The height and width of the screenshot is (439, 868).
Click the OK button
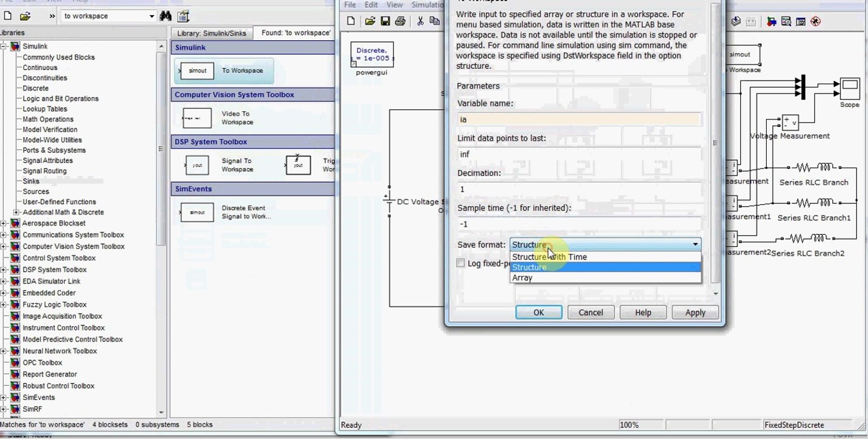(x=538, y=312)
